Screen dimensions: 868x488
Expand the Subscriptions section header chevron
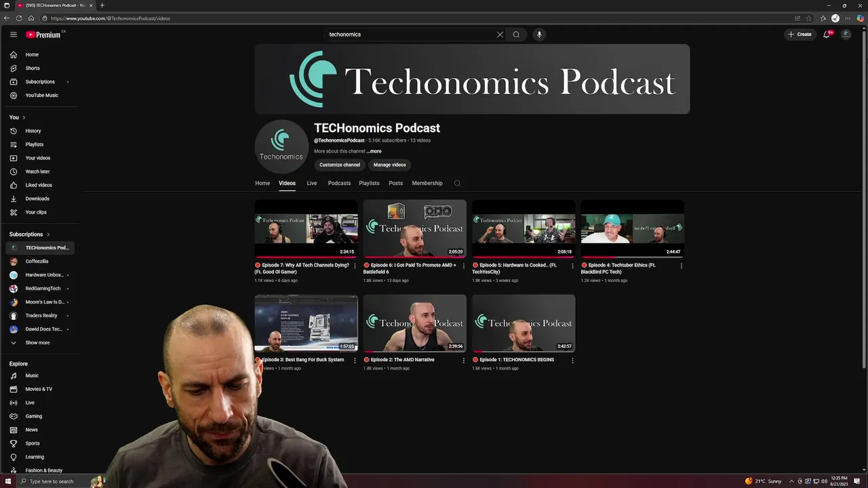click(x=48, y=235)
